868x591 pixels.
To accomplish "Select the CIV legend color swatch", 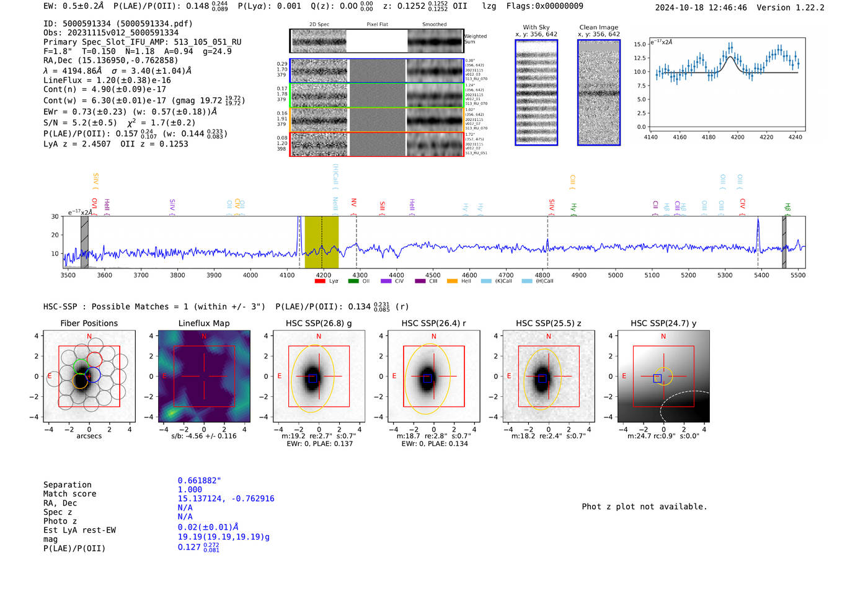I will click(386, 281).
